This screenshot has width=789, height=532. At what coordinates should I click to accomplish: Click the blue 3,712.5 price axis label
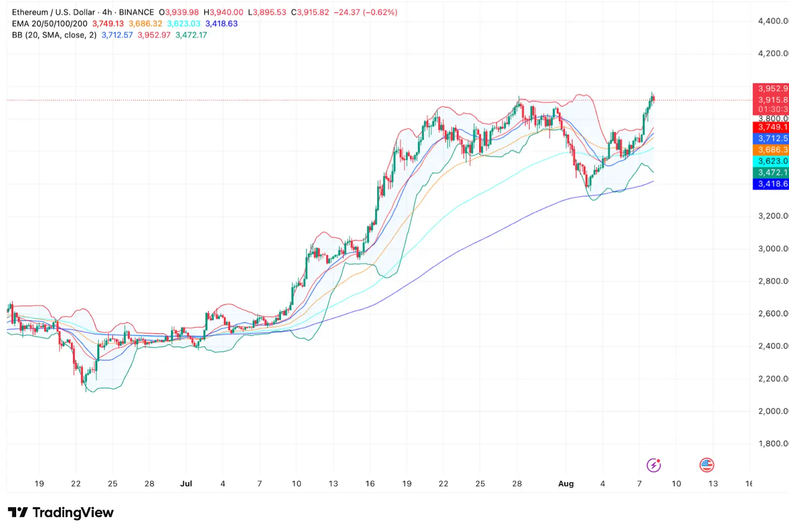(x=771, y=138)
